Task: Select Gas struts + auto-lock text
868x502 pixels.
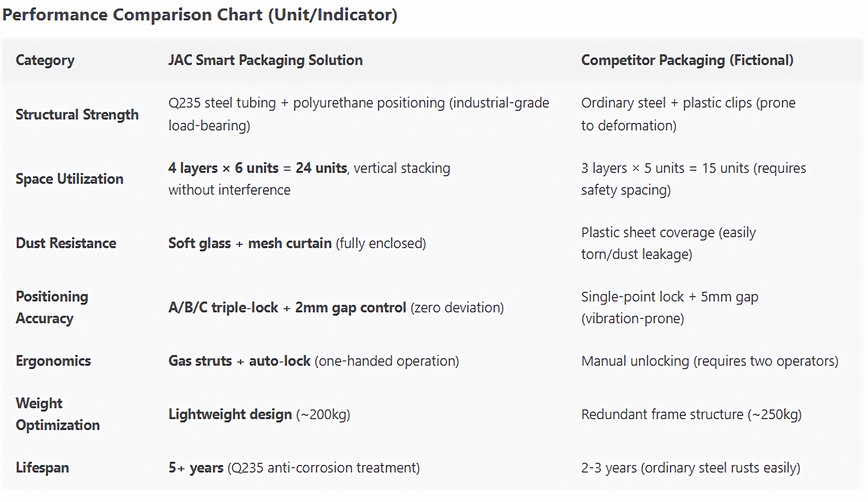Action: [240, 361]
